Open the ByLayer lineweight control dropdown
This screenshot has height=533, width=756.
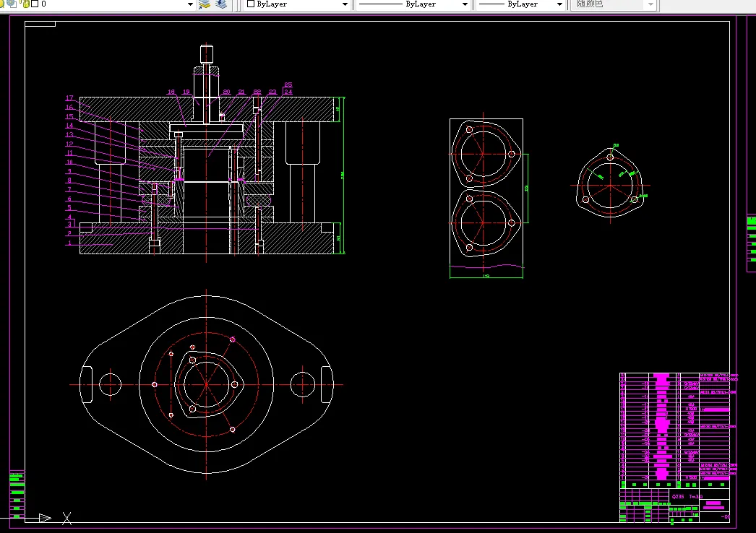tap(559, 4)
